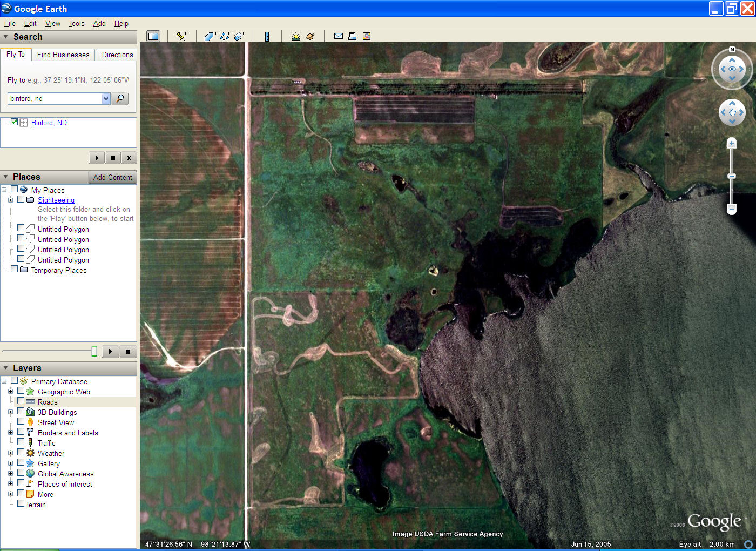This screenshot has height=551, width=756.
Task: Click zoom out minus on zoom slider
Action: pos(732,209)
